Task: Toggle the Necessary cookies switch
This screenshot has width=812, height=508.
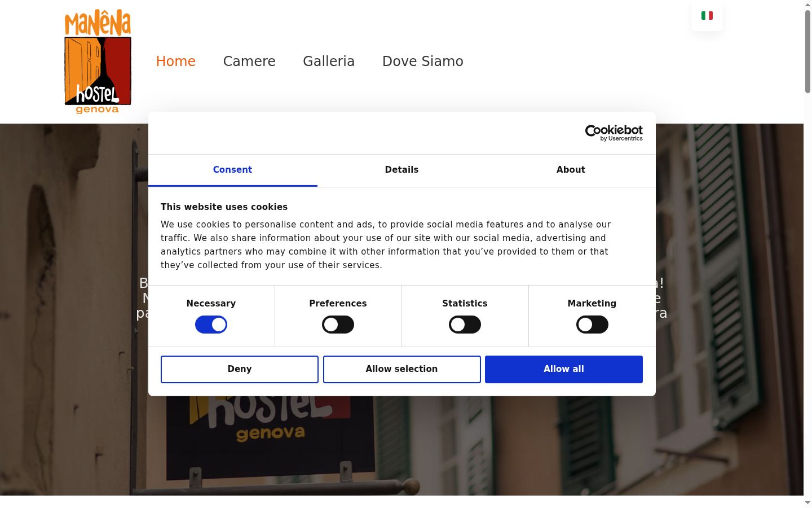Action: [x=211, y=325]
